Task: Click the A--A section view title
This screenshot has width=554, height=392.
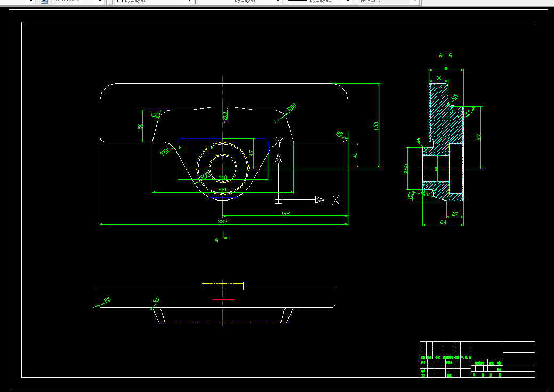Action: click(x=446, y=55)
